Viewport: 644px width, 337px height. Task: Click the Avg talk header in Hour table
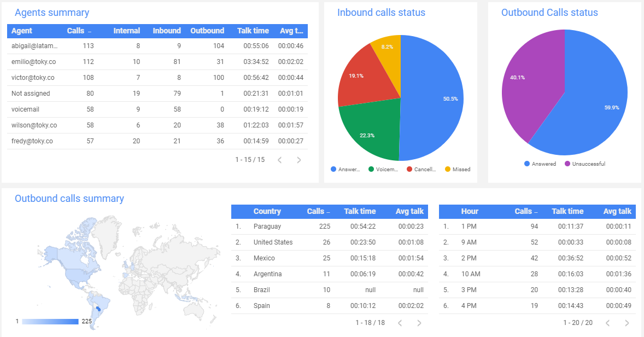617,211
